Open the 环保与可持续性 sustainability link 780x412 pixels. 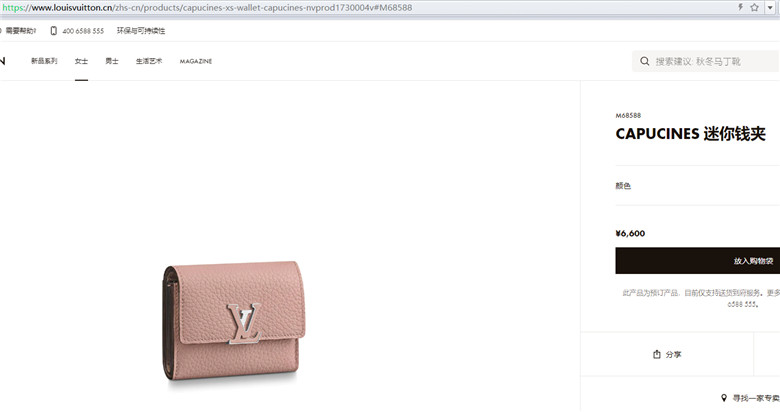pyautogui.click(x=141, y=31)
